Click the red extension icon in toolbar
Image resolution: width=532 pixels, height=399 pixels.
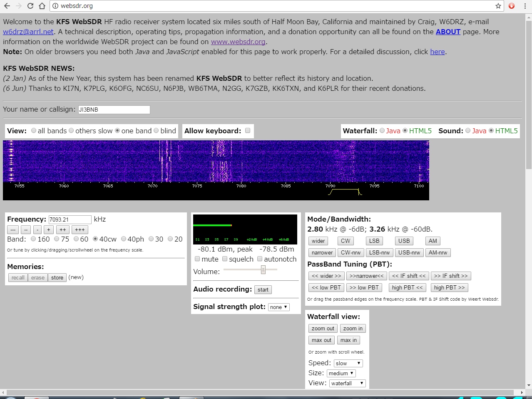[x=512, y=6]
